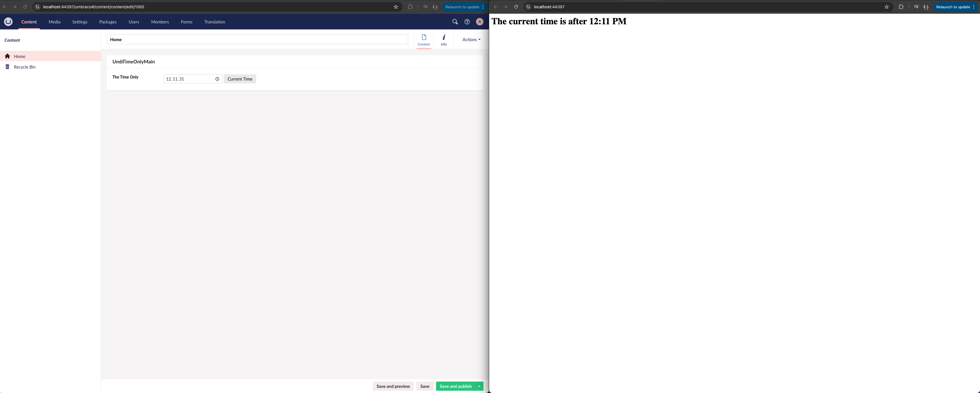Go to the Translation section
The image size is (980, 393).
point(215,22)
